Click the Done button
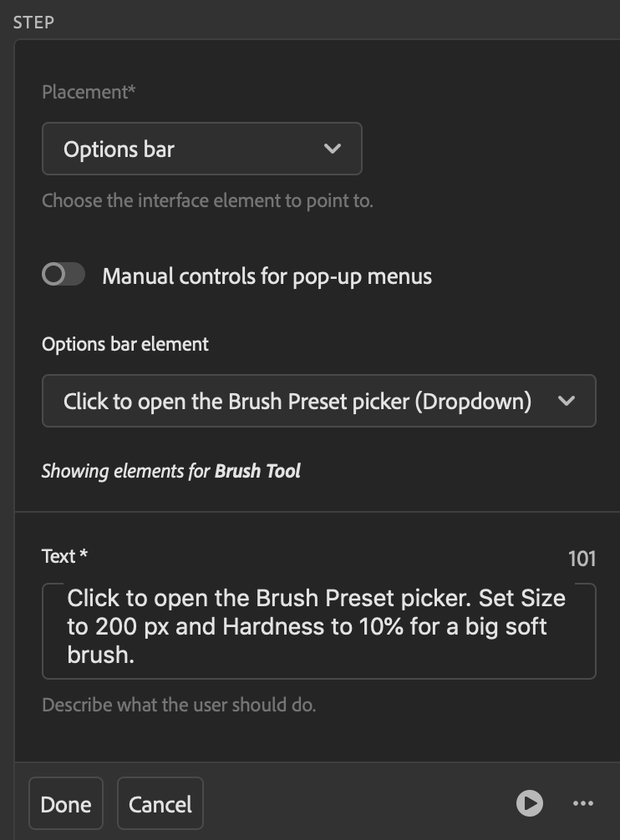Viewport: 620px width, 840px height. tap(66, 804)
